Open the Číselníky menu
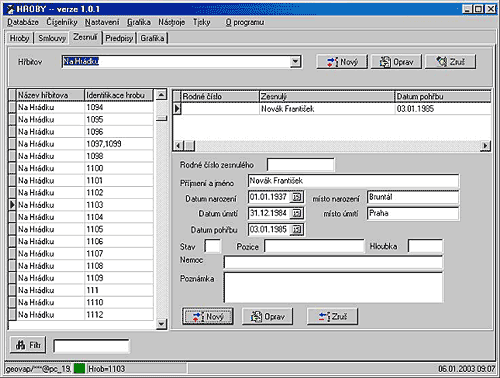This screenshot has height=378, width=500. click(x=62, y=22)
